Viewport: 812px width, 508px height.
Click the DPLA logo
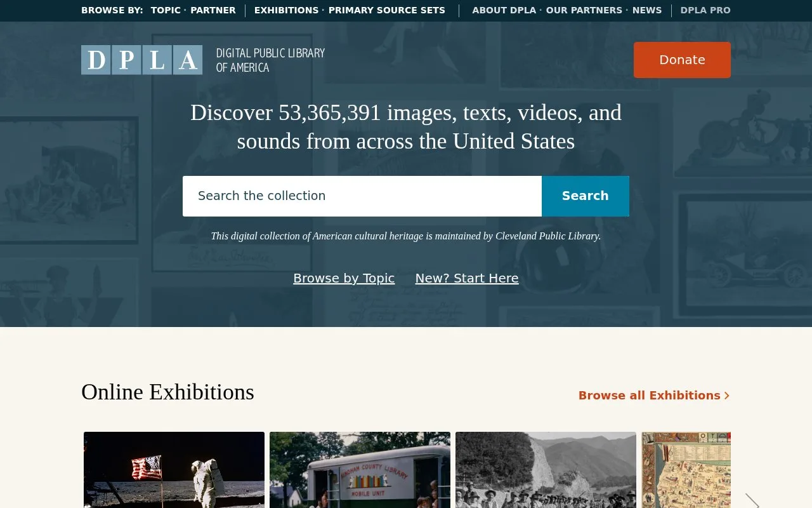tap(141, 60)
